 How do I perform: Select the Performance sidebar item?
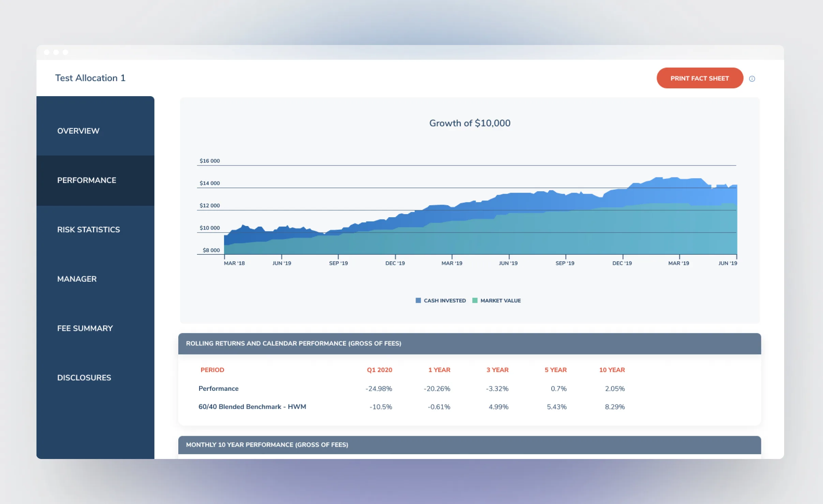(x=95, y=180)
